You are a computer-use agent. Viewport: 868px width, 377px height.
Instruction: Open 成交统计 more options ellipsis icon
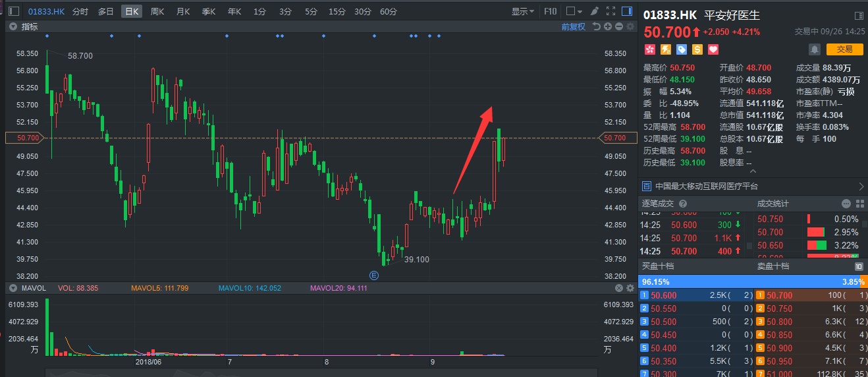click(x=846, y=204)
